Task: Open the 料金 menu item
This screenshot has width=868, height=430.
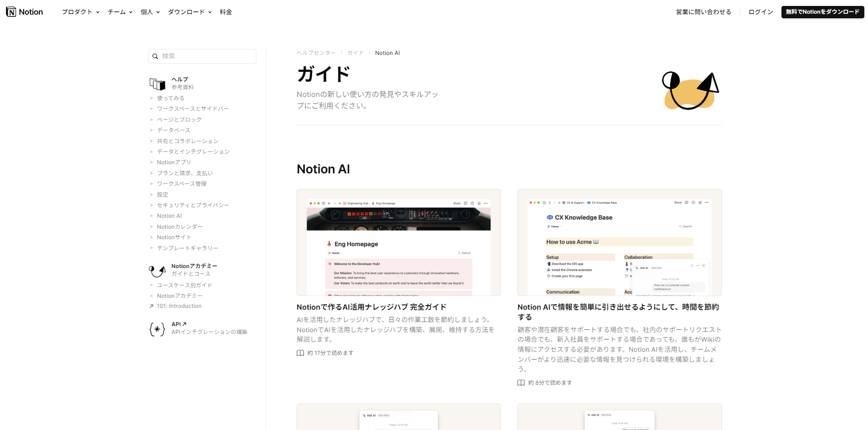Action: 225,12
